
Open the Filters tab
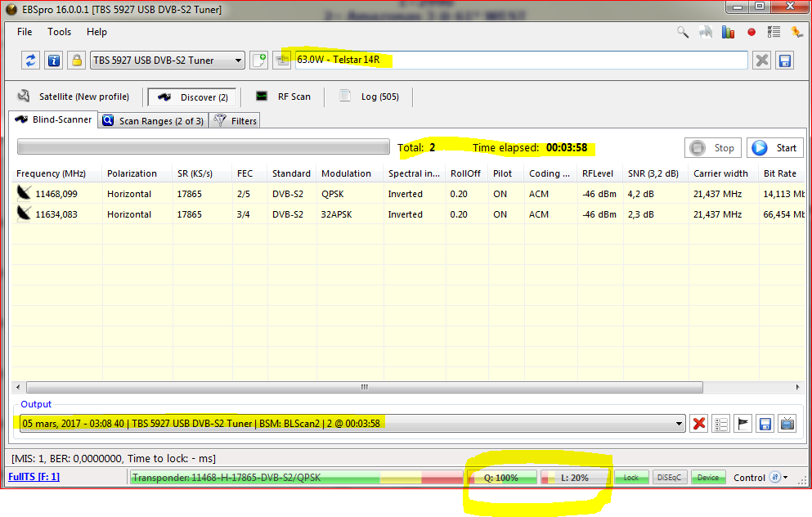(x=236, y=120)
